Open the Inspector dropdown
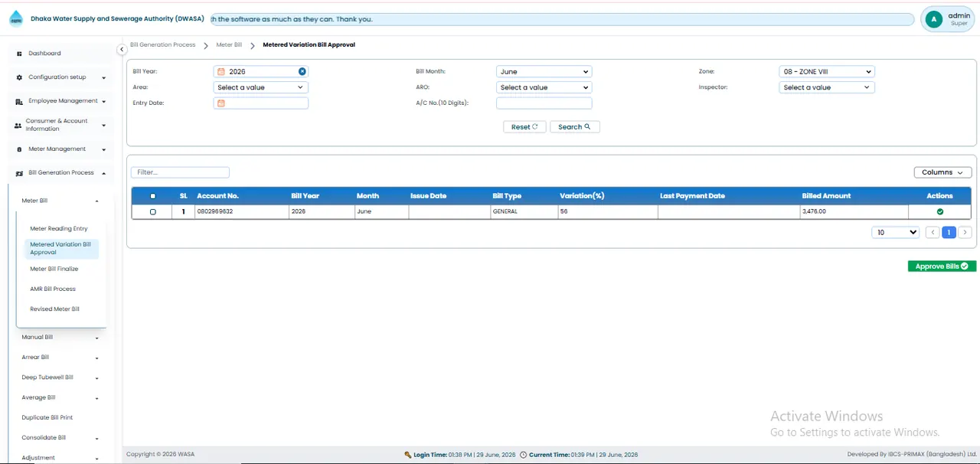The height and width of the screenshot is (464, 980). point(826,87)
